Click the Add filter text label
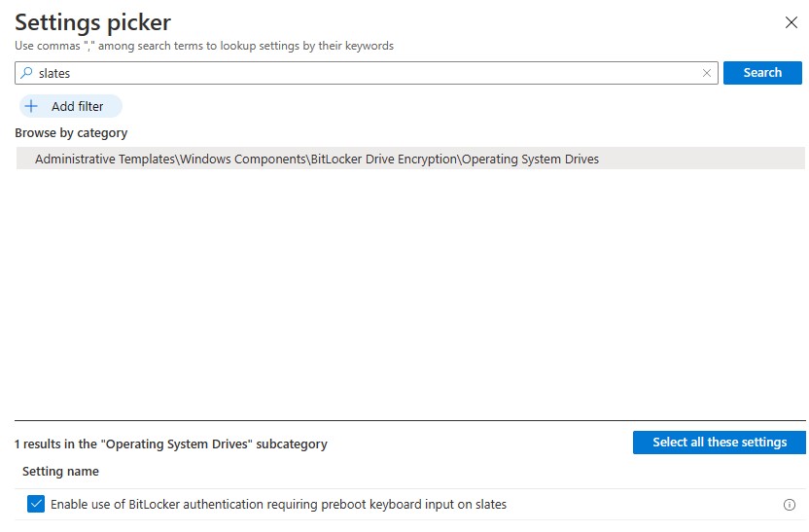 point(78,106)
